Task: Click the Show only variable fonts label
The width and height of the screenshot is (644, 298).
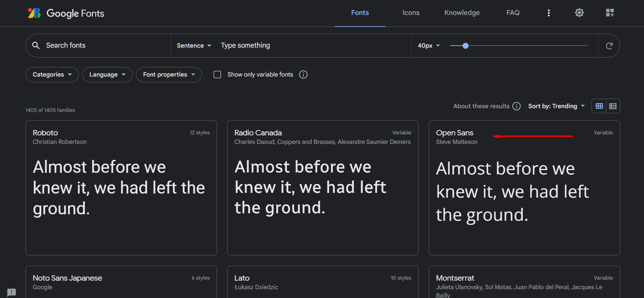Action: [x=260, y=74]
